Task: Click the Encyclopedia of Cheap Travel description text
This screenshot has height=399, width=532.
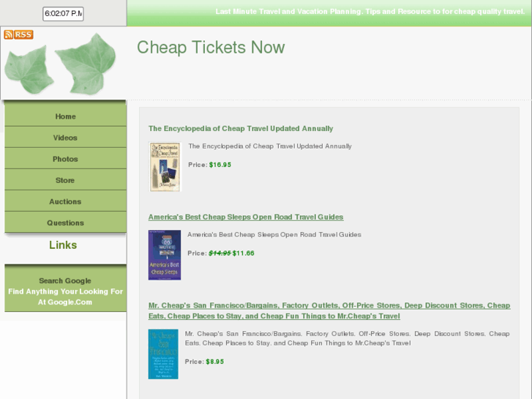Action: click(270, 146)
